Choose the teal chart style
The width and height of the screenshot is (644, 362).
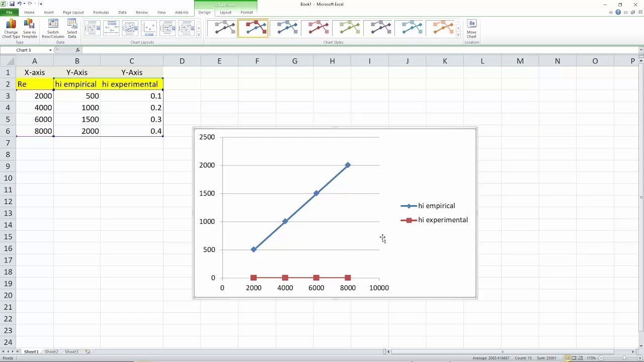(x=409, y=28)
